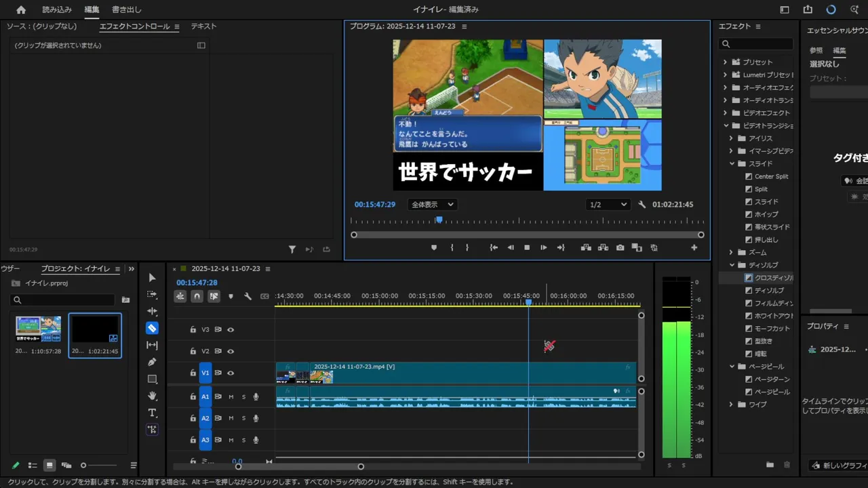
Task: Switch to 読み込み workspace tab
Action: (x=57, y=9)
